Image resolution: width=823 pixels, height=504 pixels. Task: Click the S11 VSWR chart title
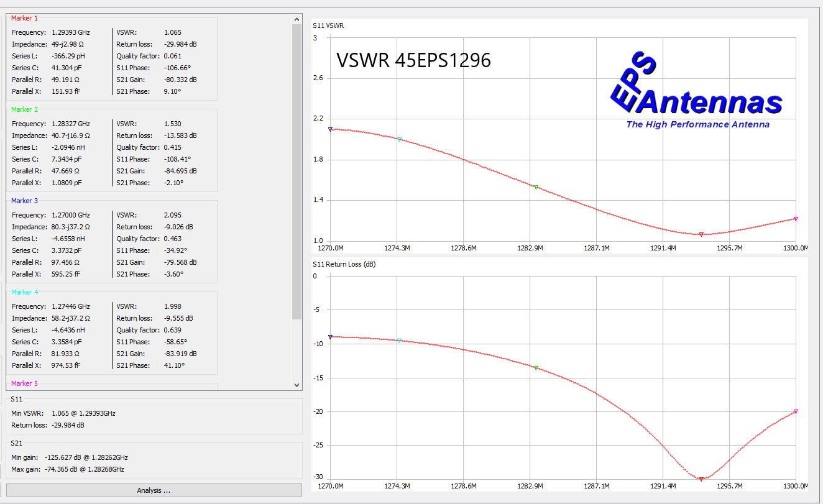328,25
